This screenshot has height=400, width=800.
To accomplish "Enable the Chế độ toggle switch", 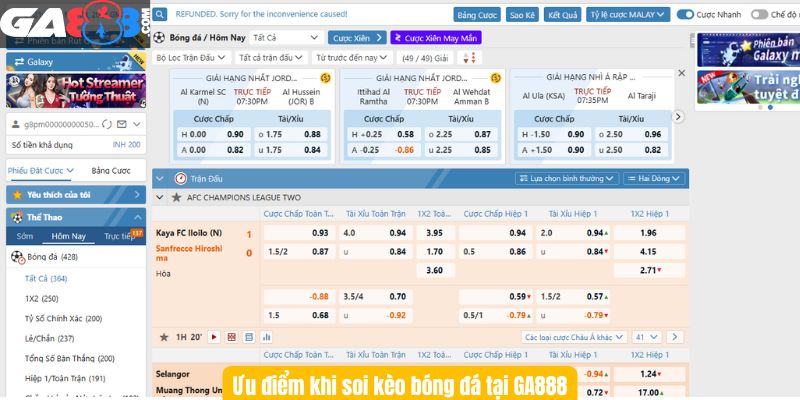I will [x=759, y=14].
